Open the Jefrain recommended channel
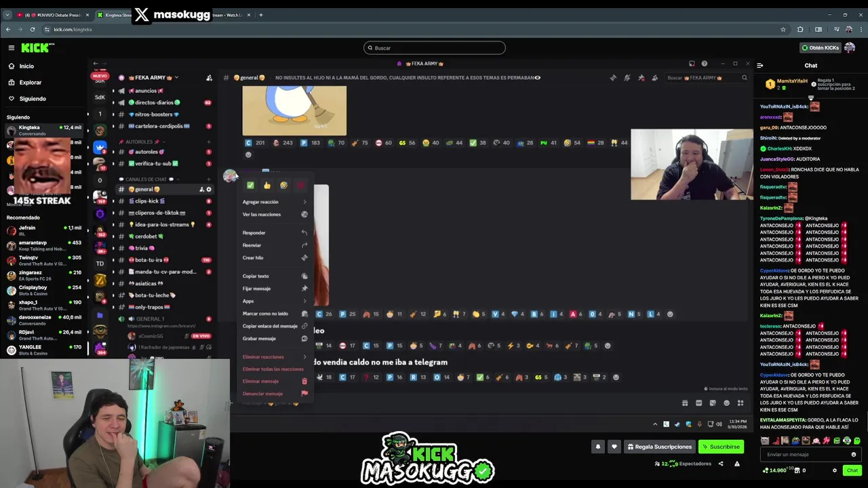 click(x=43, y=230)
